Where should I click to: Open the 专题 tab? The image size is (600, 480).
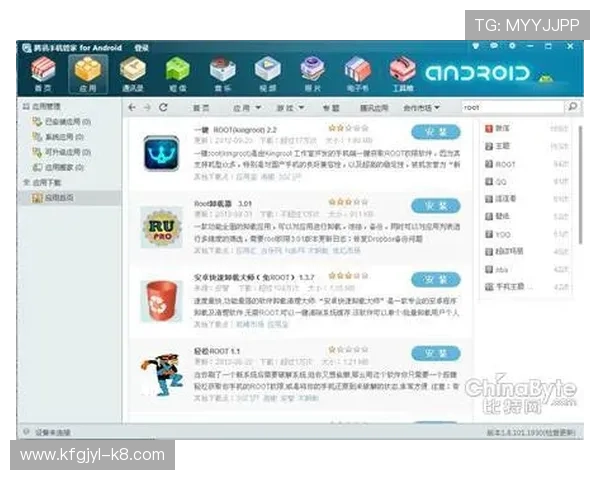coord(331,108)
